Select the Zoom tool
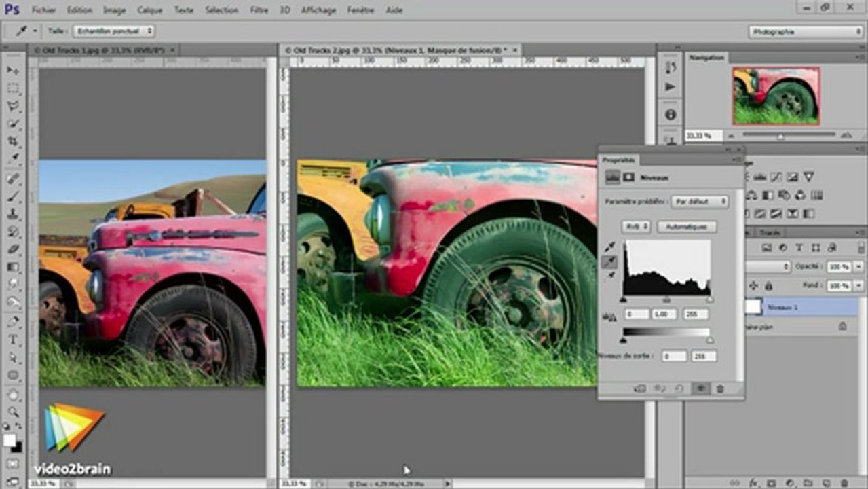Screen dimensions: 868x489 [13, 412]
